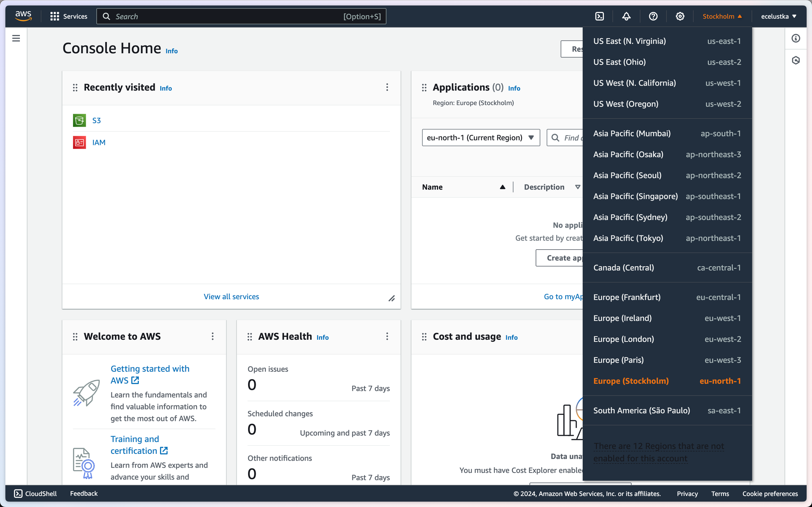This screenshot has width=812, height=507.
Task: Open the AWS Health widget options menu
Action: coord(387,337)
